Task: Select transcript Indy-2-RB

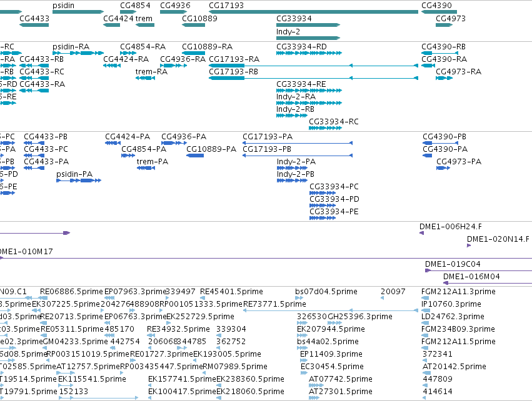Action: pos(292,116)
